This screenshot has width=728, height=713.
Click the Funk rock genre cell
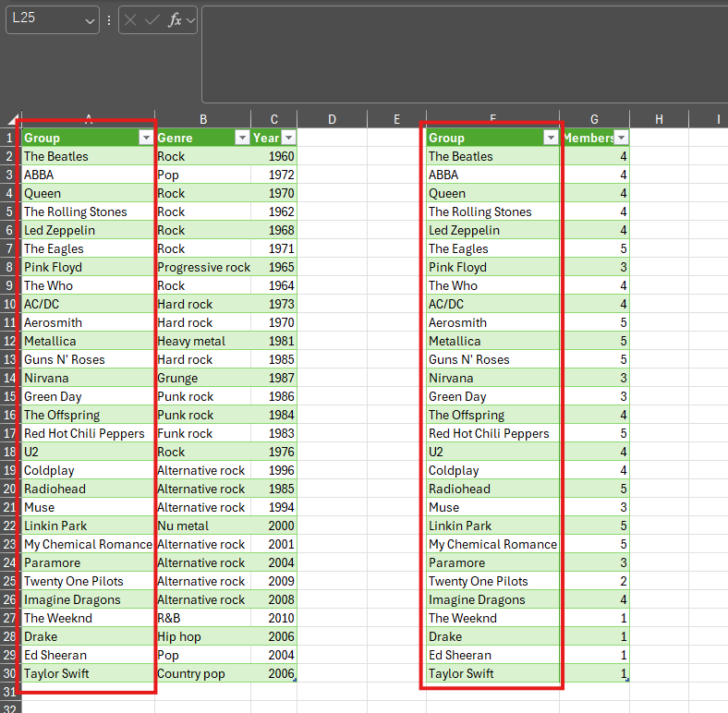pyautogui.click(x=203, y=433)
